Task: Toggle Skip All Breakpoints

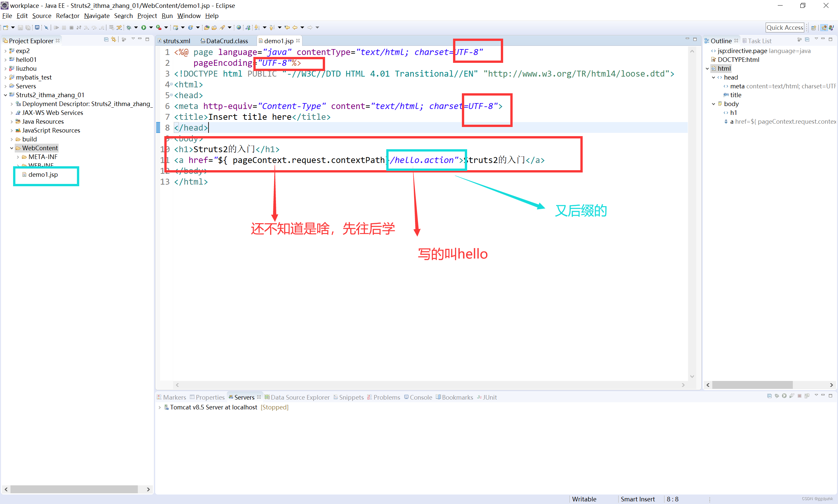Action: click(x=46, y=27)
